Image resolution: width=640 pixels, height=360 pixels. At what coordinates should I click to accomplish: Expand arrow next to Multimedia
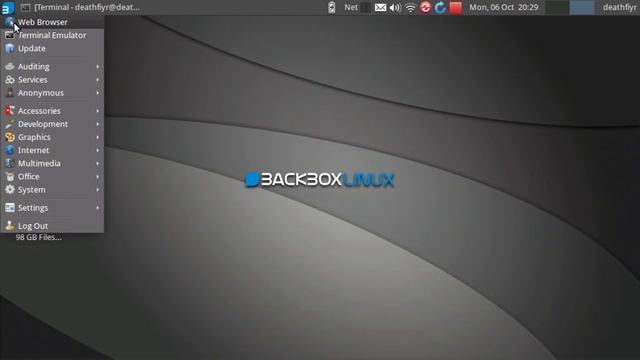(x=98, y=163)
